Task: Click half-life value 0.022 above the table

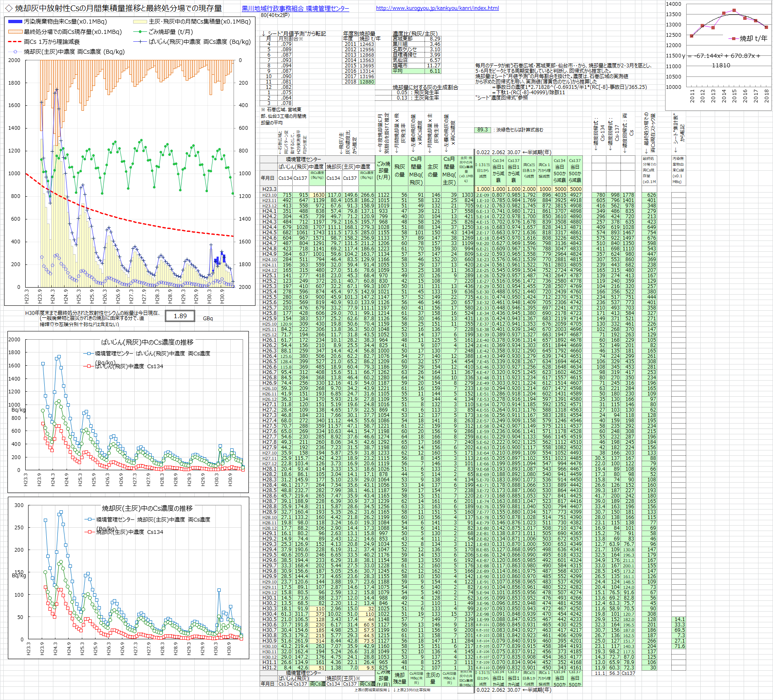Action: (483, 152)
